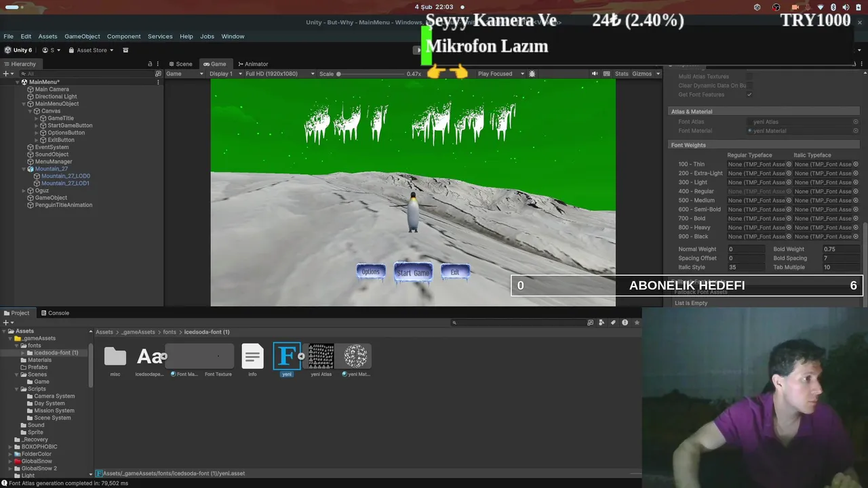Screen dimensions: 868x488
Task: Click the Project panel add (+) button
Action: pos(7,323)
